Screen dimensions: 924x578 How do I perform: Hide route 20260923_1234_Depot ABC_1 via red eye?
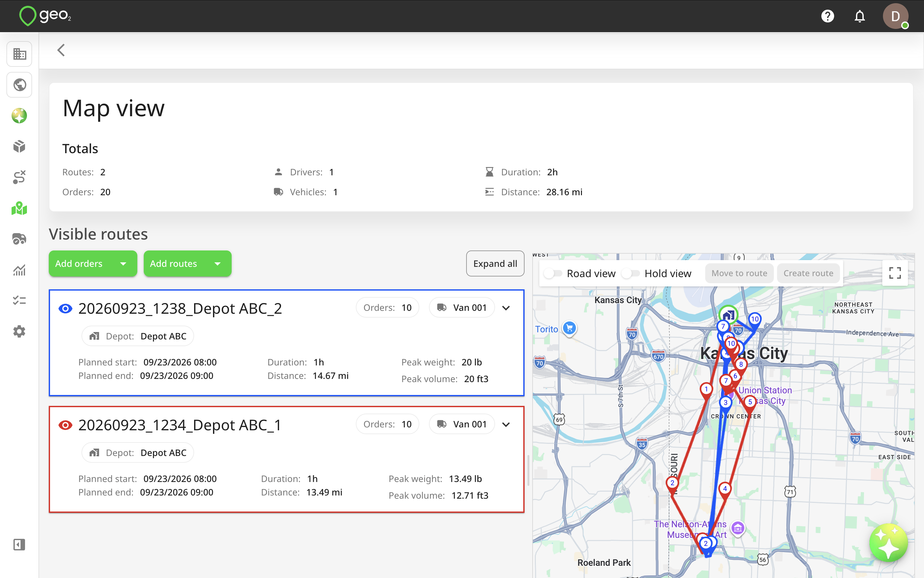click(x=65, y=425)
